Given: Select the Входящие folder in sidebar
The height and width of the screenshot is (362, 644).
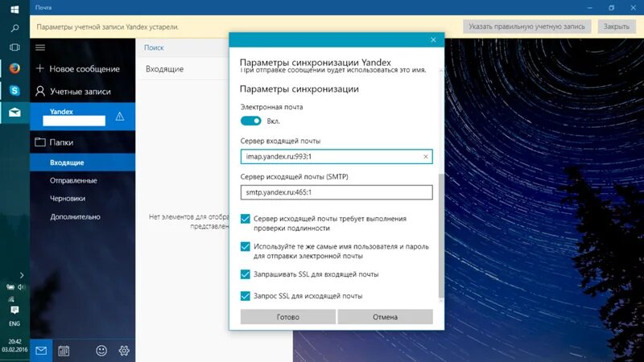Looking at the screenshot, I should pyautogui.click(x=83, y=162).
